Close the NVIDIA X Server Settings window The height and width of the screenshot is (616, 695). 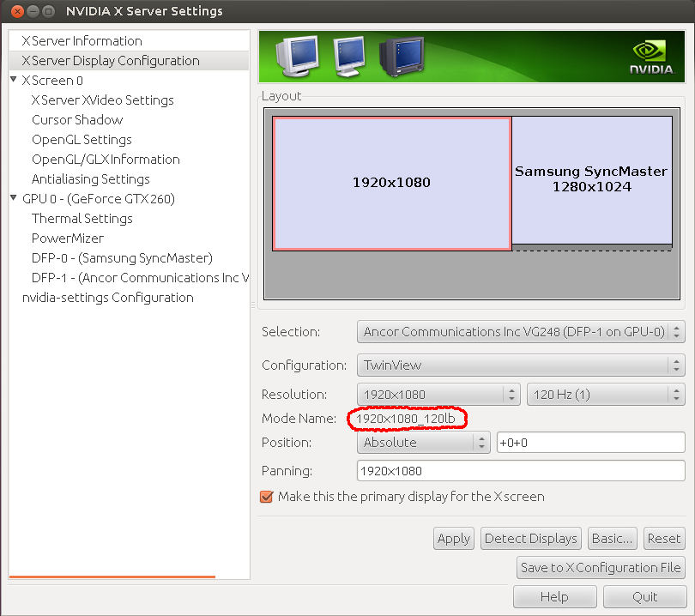point(17,11)
